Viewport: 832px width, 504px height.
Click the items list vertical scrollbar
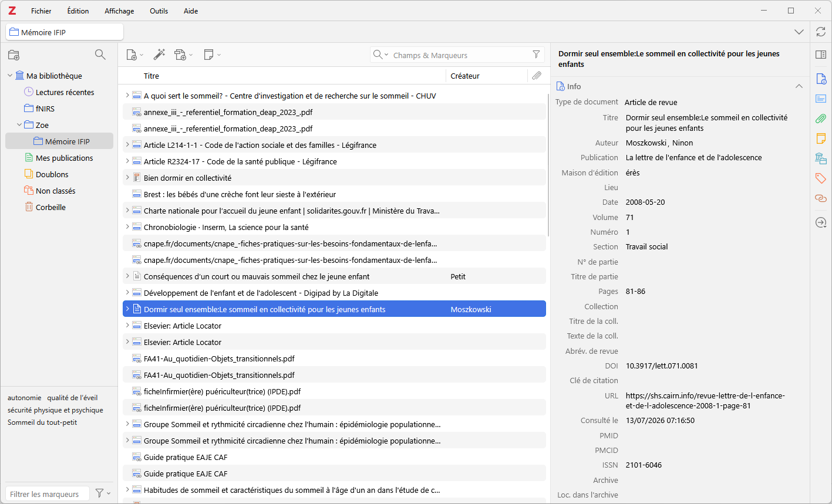[548, 164]
